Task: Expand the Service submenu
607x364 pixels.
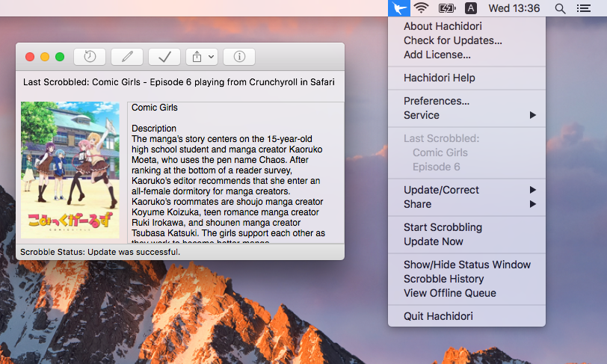Action: 467,115
